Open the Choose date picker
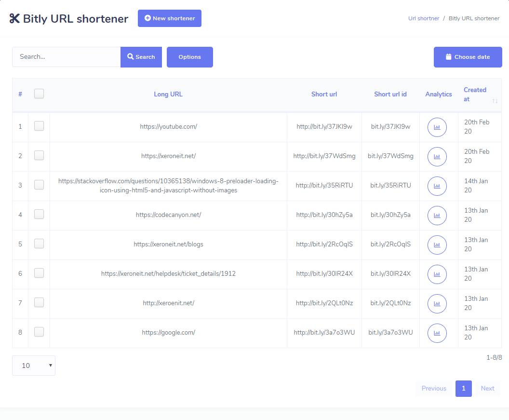509x420 pixels. (x=468, y=57)
